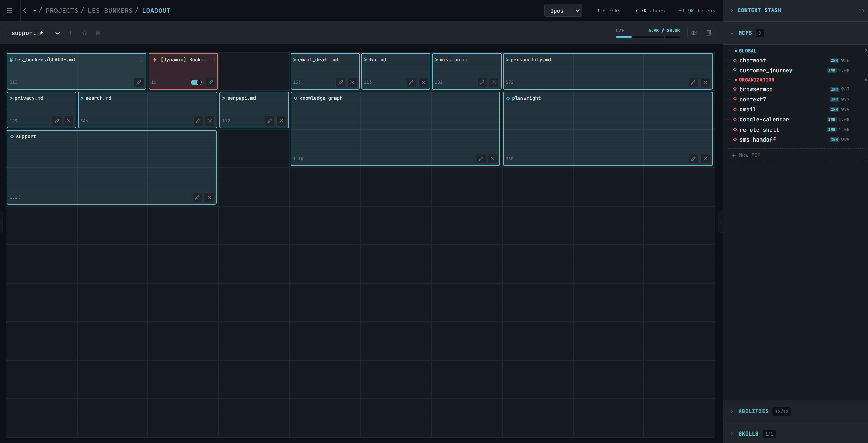Click the New MCP button
This screenshot has width=868, height=443.
tap(750, 155)
